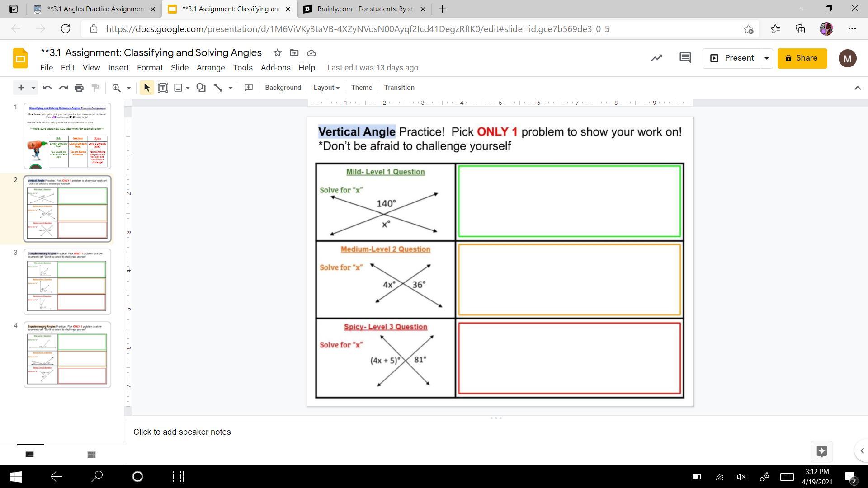This screenshot has height=488, width=868.
Task: Star this presentation
Action: (x=278, y=53)
